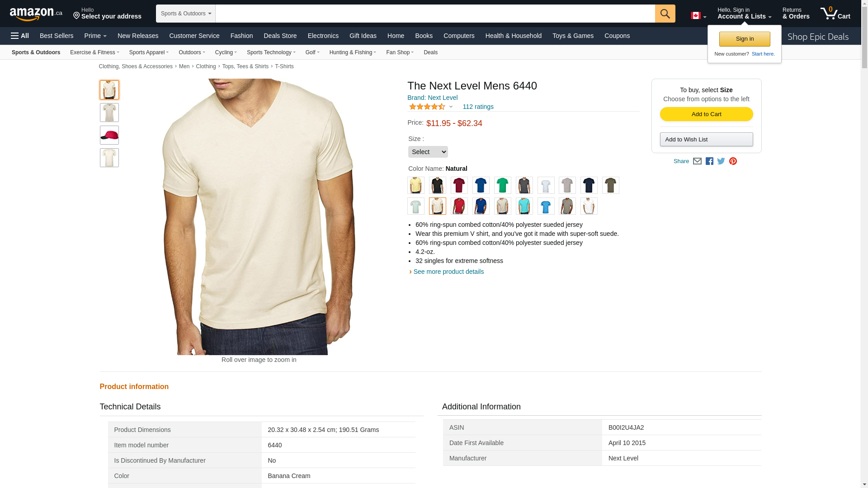The image size is (868, 488).
Task: Go to Amazon.ca home logo
Action: (x=36, y=14)
